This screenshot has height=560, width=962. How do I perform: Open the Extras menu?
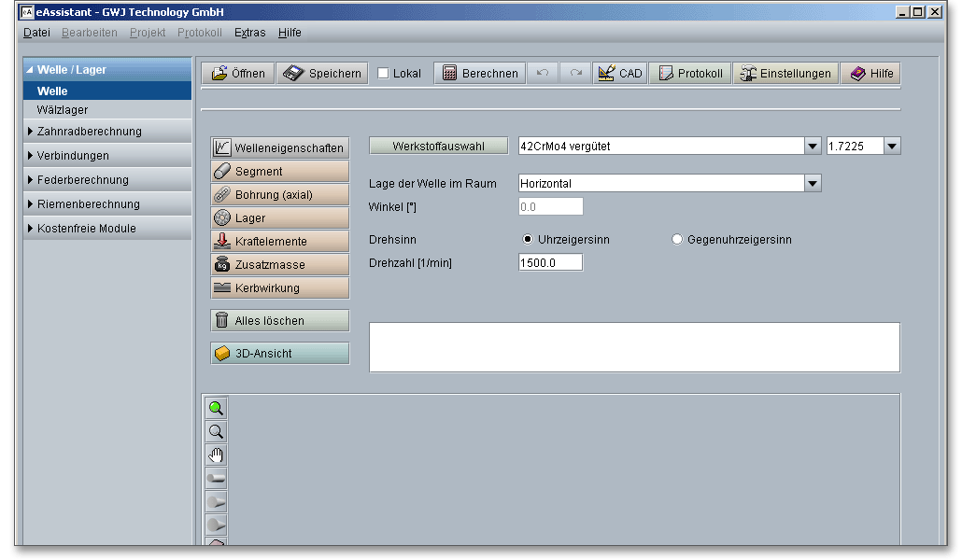coord(249,33)
